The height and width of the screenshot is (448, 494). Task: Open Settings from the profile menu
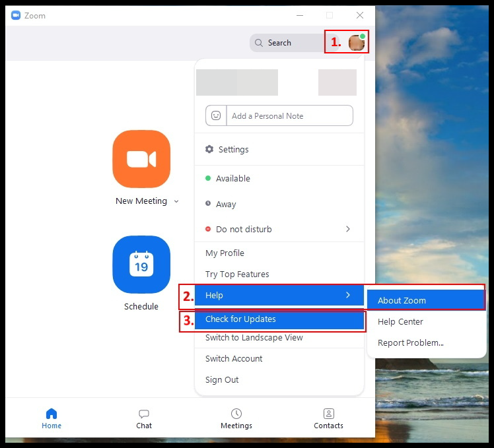(x=233, y=150)
